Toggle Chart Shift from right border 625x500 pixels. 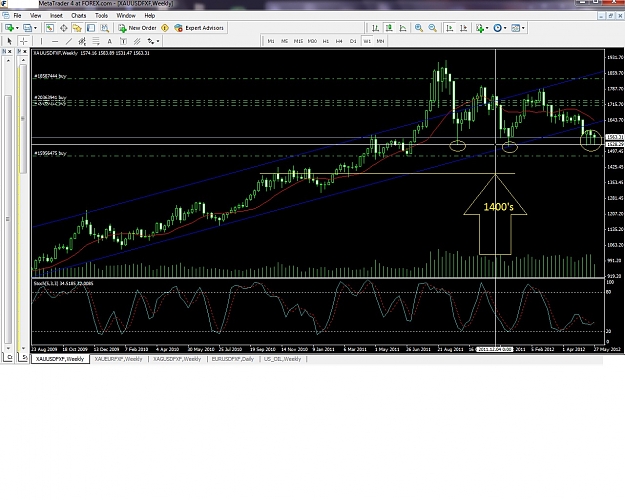pyautogui.click(x=463, y=28)
